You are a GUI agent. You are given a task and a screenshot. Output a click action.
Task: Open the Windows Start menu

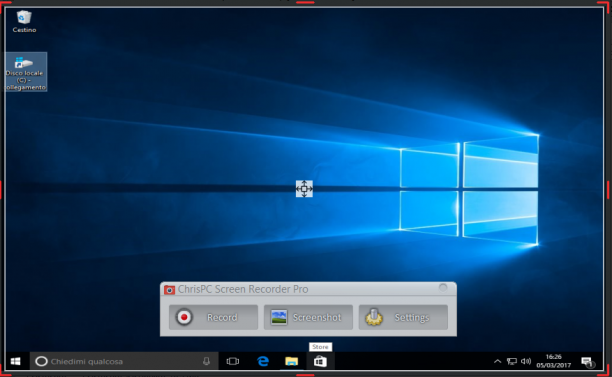(16, 361)
